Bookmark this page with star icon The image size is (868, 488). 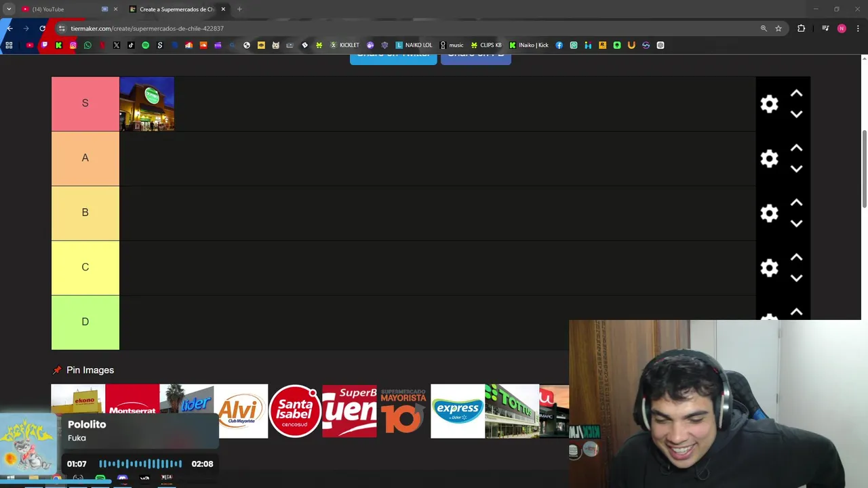point(778,28)
